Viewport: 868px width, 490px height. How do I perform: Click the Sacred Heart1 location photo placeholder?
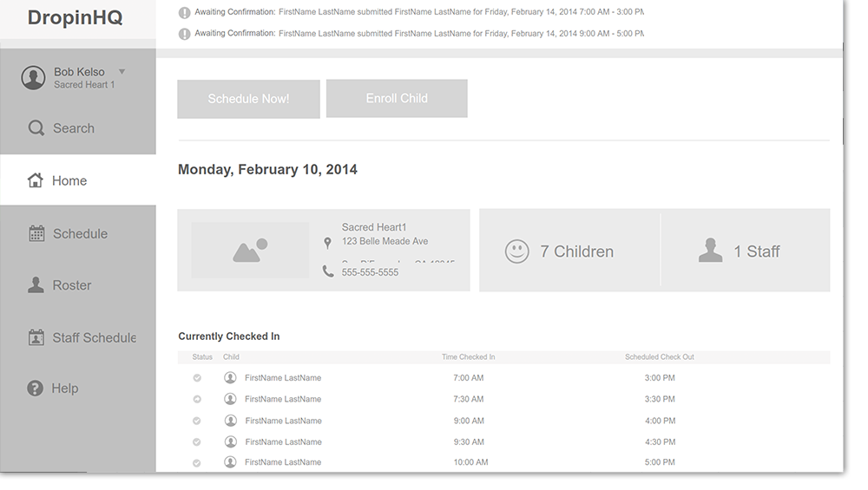[x=250, y=251]
